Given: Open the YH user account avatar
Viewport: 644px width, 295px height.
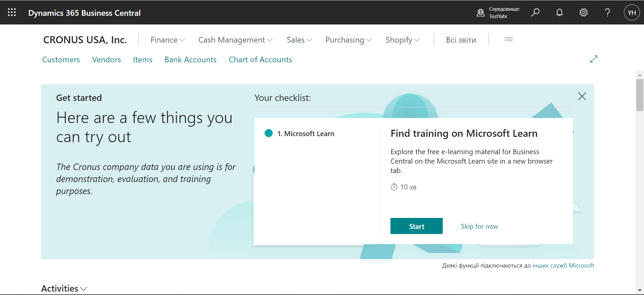Looking at the screenshot, I should coord(632,13).
